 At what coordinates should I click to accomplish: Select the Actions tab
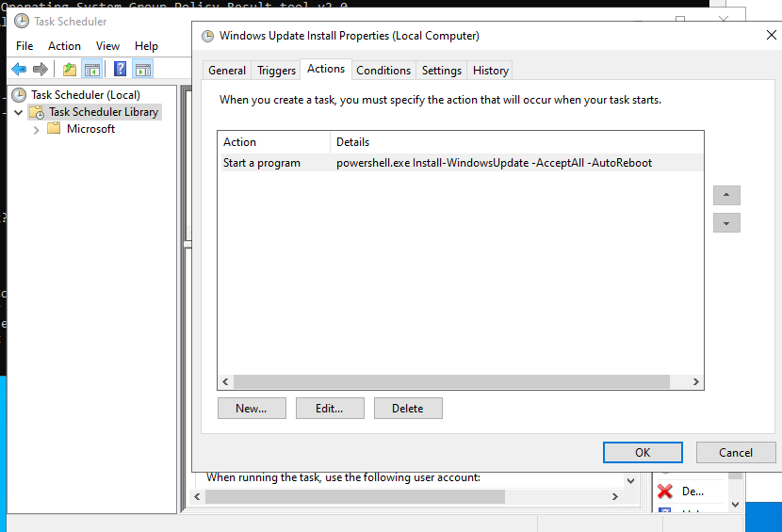pos(326,69)
